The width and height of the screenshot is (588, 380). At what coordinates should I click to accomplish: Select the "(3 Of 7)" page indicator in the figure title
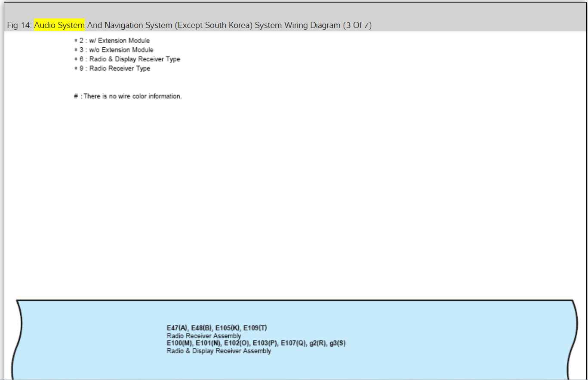pos(357,25)
